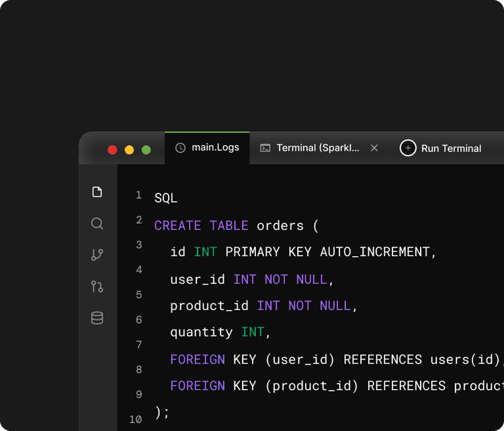This screenshot has height=431, width=504.
Task: Click the quantity column name in code
Action: (202, 332)
